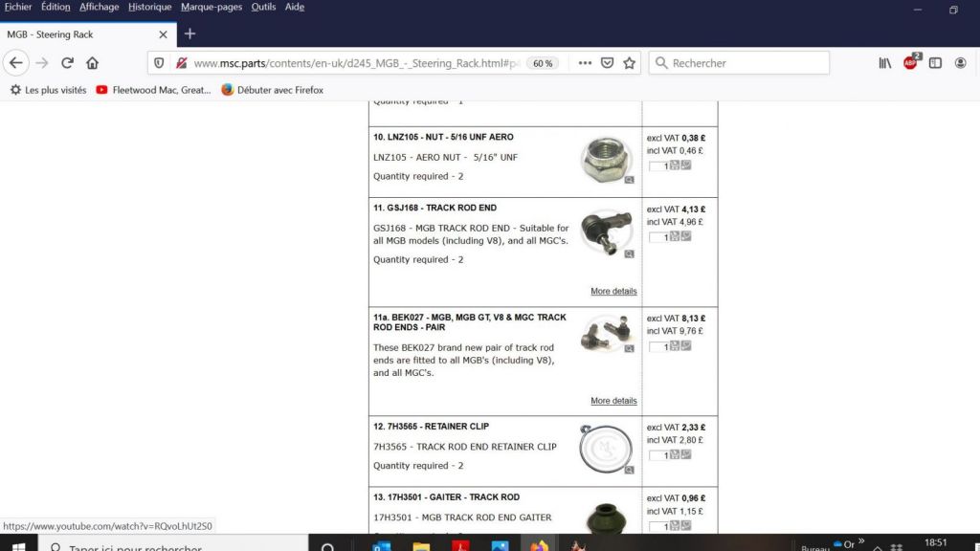Click the icon beside the cart for GSJ168
Image resolution: width=980 pixels, height=551 pixels.
click(x=686, y=236)
